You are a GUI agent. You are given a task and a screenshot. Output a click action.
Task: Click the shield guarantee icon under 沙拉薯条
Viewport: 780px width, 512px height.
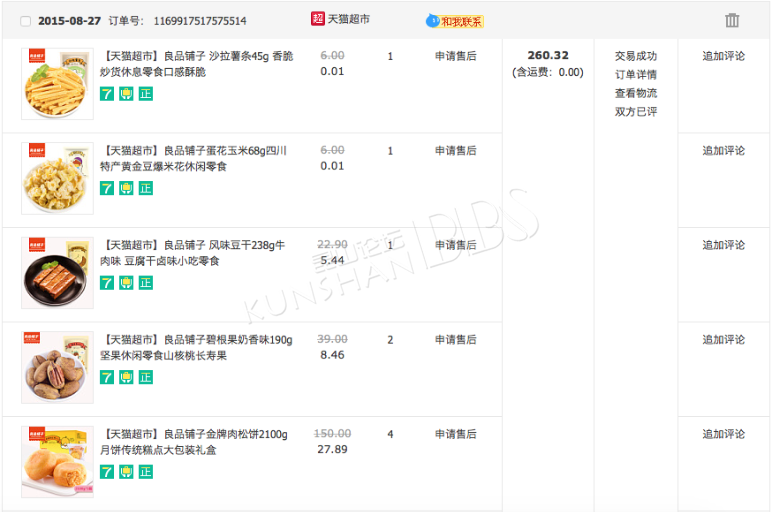coord(126,94)
